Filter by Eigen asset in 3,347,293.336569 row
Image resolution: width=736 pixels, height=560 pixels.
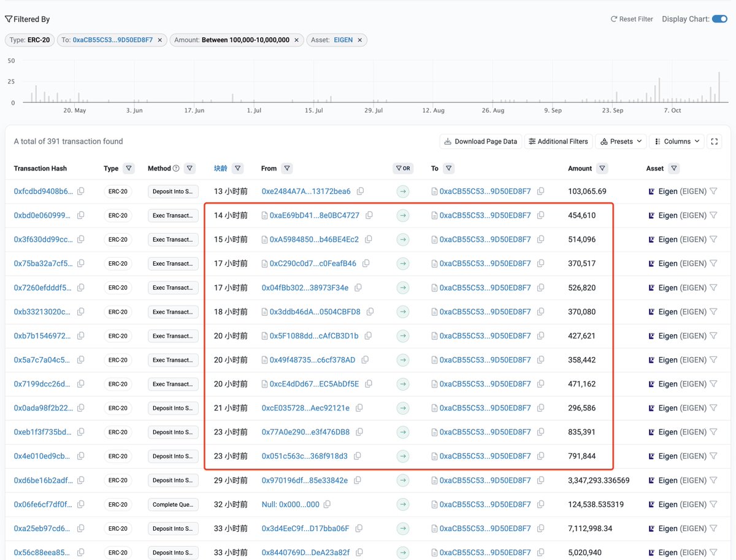click(x=714, y=480)
